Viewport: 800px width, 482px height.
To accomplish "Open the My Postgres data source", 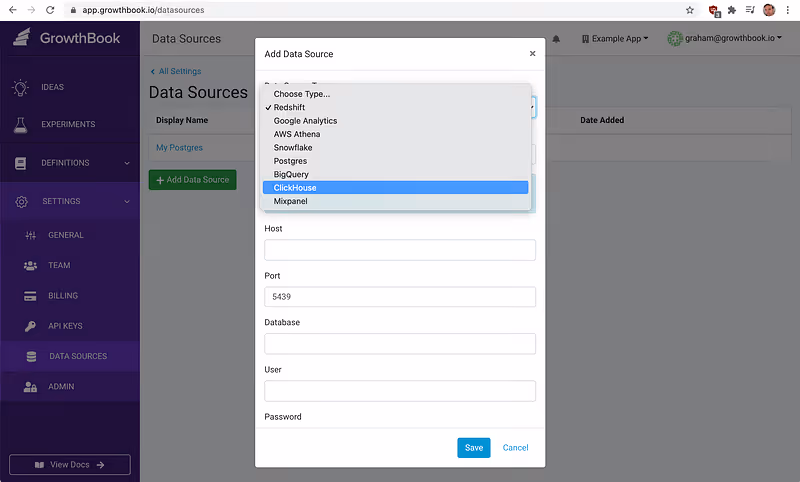I will pos(179,147).
